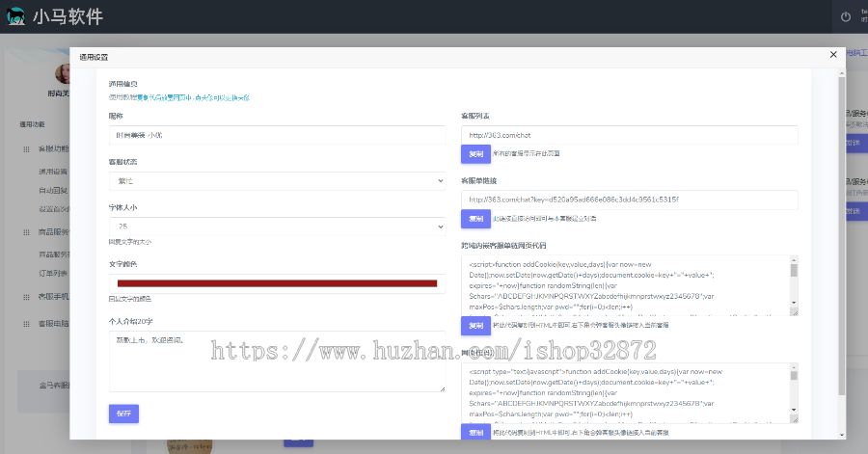Viewport: 868px width, 454px height.
Task: Open 订单列表 in the sidebar
Action: tap(53, 273)
